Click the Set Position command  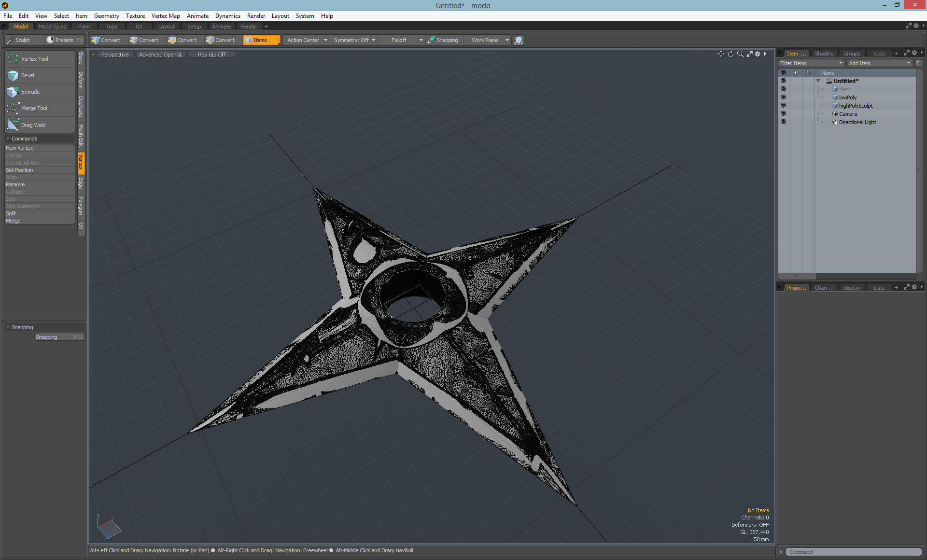coord(19,170)
